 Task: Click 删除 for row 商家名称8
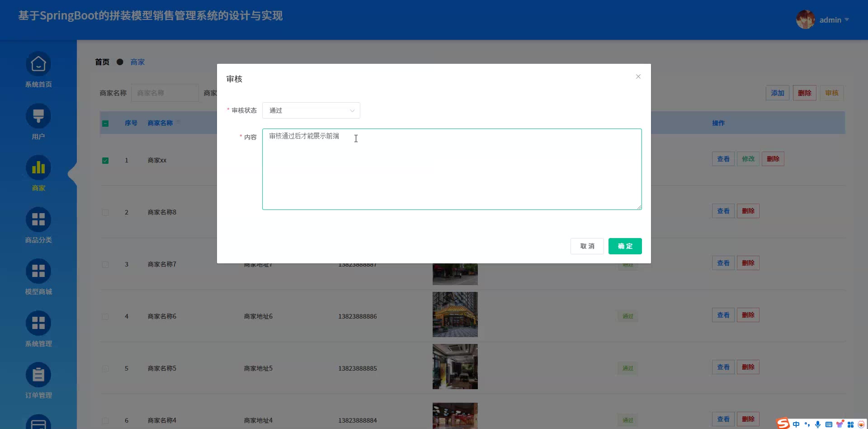pos(748,211)
